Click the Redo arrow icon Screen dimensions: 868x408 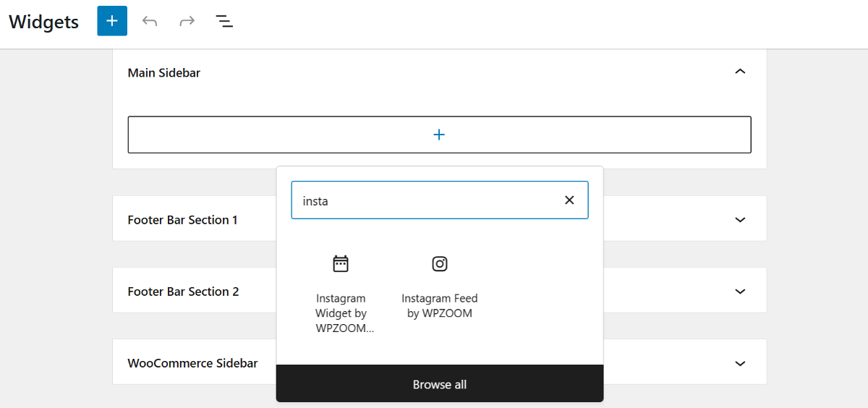tap(187, 21)
